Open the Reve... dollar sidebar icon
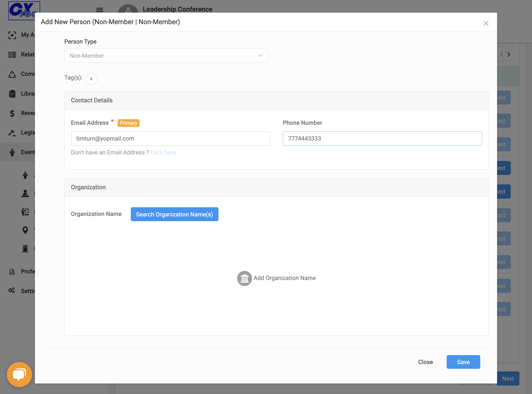The width and height of the screenshot is (532, 394). (12, 113)
